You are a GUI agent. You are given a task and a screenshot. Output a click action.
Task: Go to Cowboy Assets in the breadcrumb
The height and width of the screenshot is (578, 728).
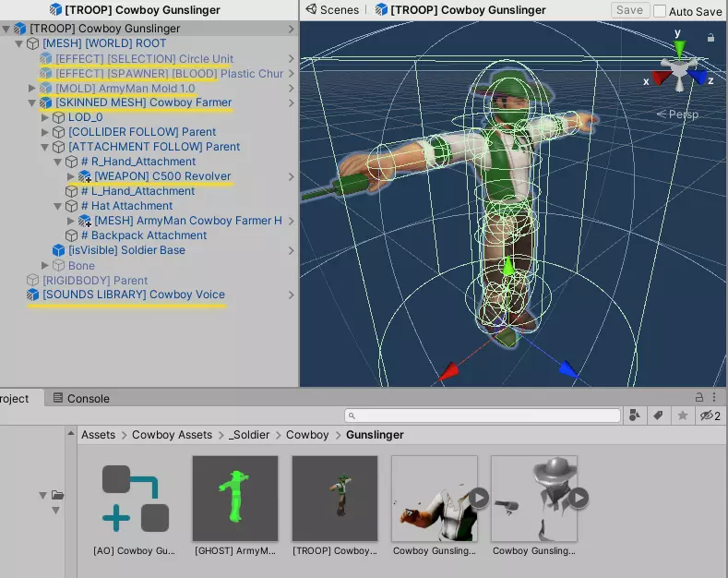(172, 435)
